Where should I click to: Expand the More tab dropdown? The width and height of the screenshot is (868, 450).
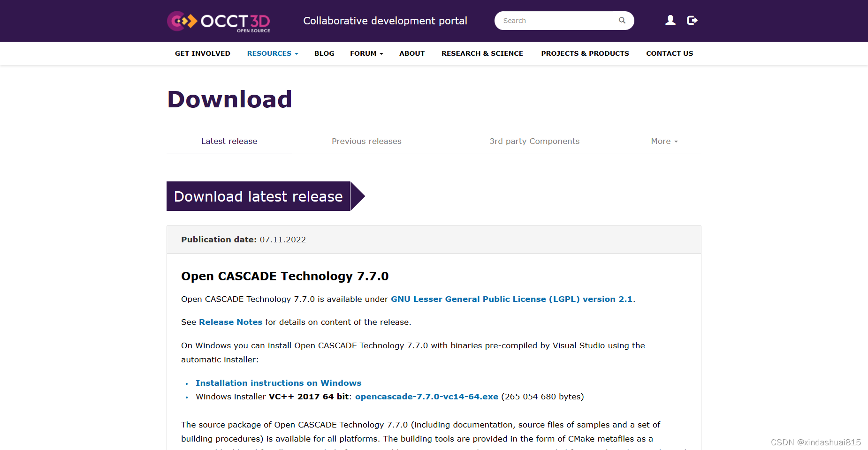tap(664, 141)
